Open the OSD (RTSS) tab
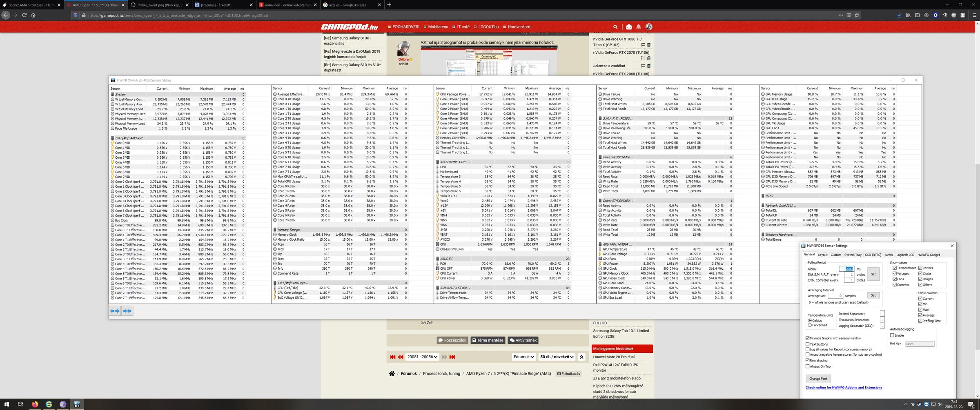This screenshot has height=410, width=980. click(873, 255)
